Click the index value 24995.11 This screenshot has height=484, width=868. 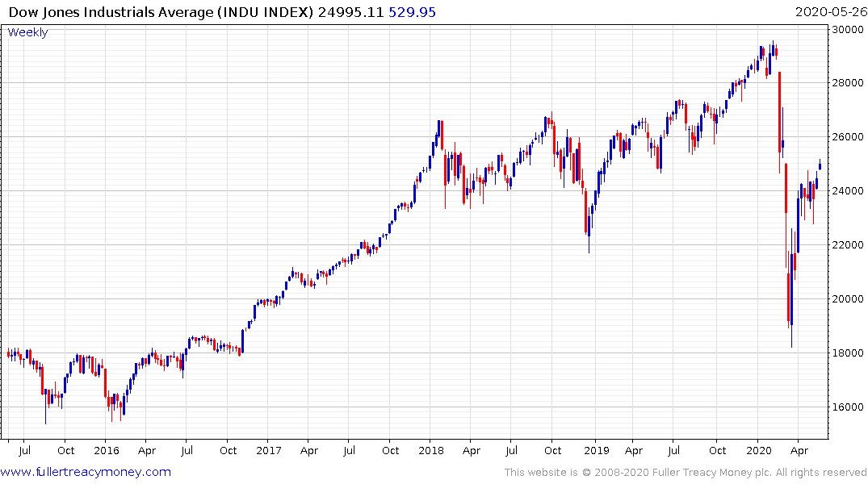click(350, 12)
